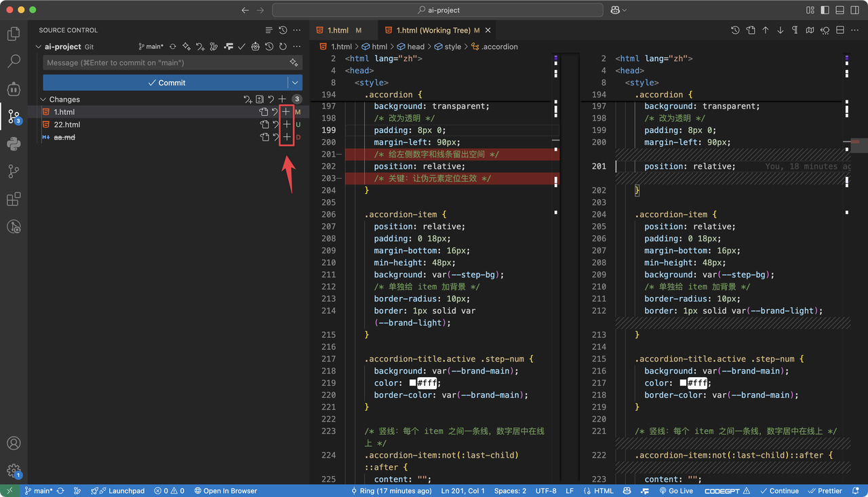The width and height of the screenshot is (868, 497).
Task: Open Customize Layout menu
Action: 810,10
